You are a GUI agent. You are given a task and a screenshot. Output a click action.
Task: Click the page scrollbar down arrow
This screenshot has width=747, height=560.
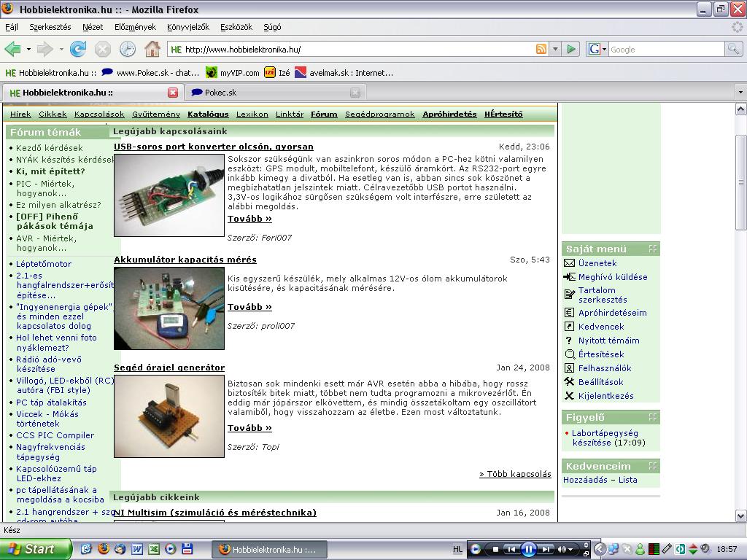[x=741, y=516]
